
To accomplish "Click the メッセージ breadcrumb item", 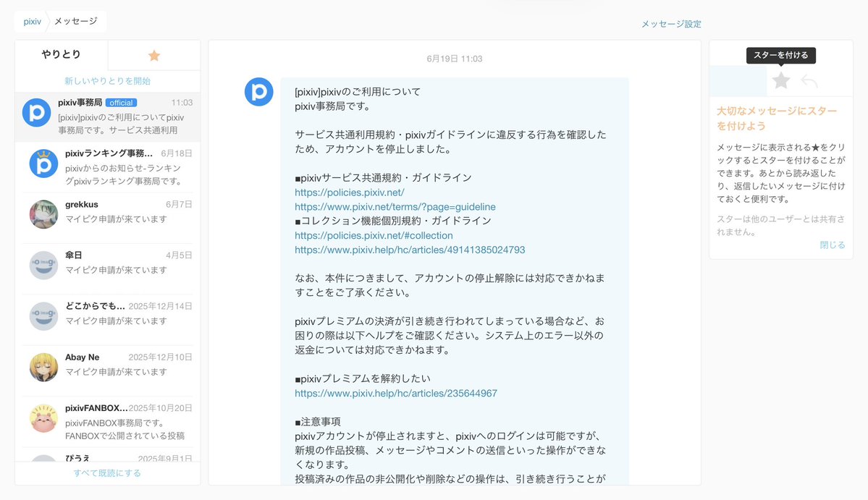I will (x=76, y=21).
